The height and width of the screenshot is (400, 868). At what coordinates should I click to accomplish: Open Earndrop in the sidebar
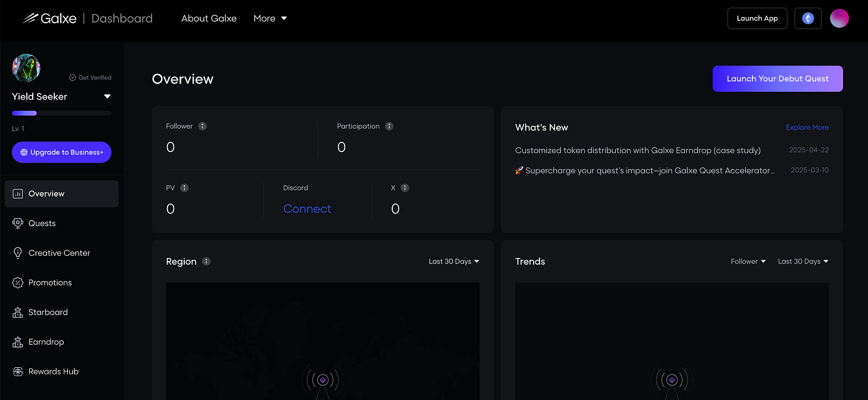click(61, 342)
